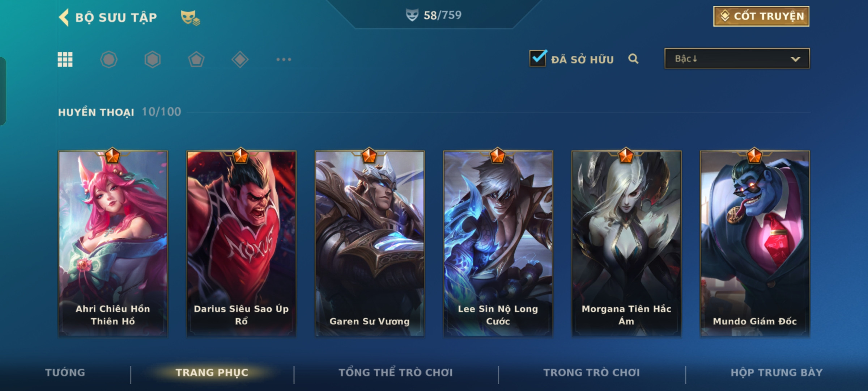Open the Mundo Giám Đốc skin card
Viewport: 868px width, 391px height.
tap(755, 244)
